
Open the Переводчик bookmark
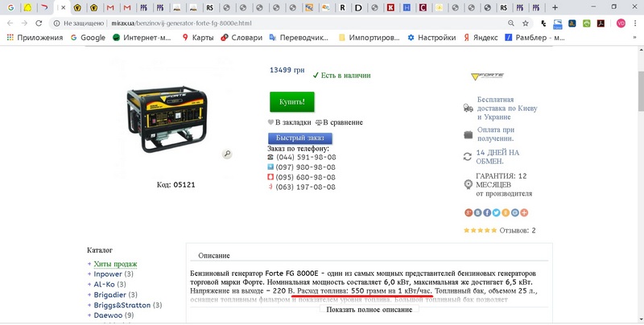(x=299, y=37)
